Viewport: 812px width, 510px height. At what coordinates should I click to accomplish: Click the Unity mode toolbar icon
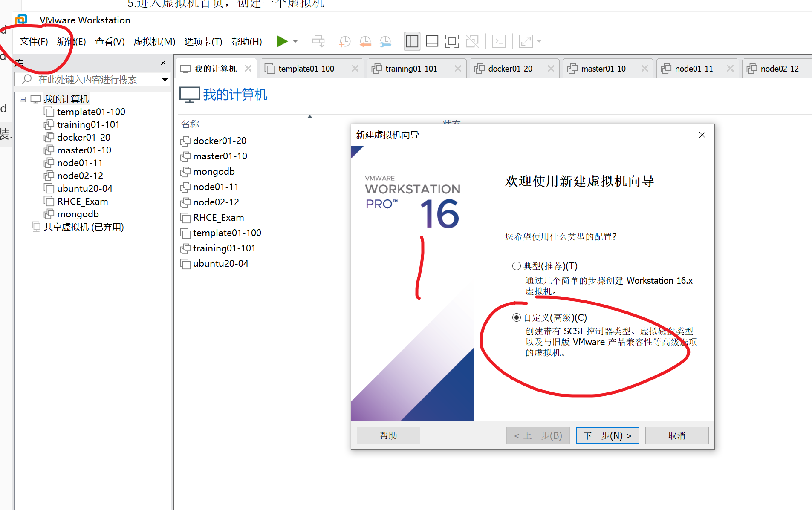coord(472,41)
